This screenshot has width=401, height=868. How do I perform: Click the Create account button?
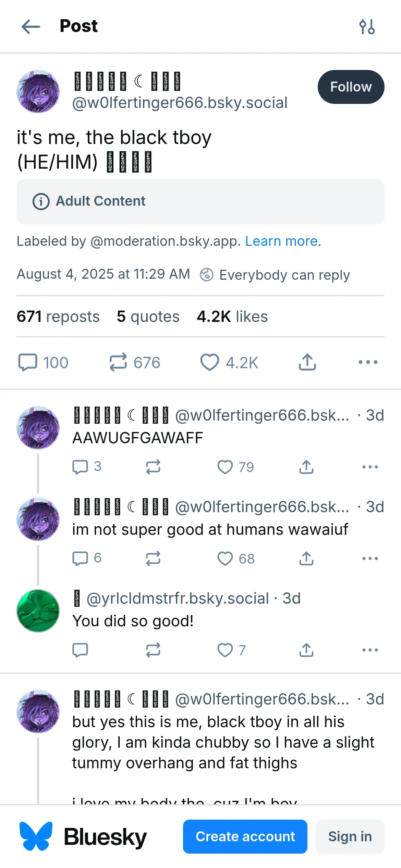pyautogui.click(x=245, y=836)
